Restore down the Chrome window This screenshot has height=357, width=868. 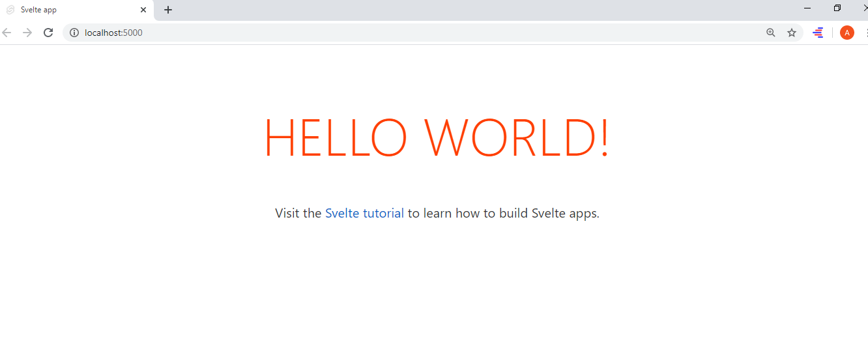[x=837, y=8]
